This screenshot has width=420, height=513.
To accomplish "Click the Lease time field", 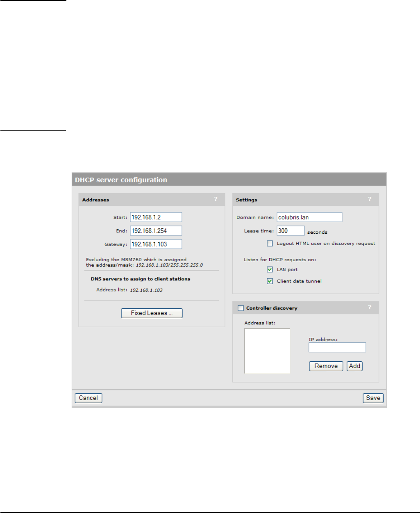I will 291,231.
